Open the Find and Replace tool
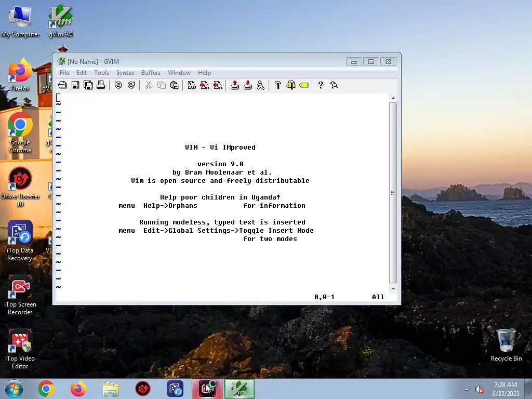The image size is (532, 399). (192, 85)
